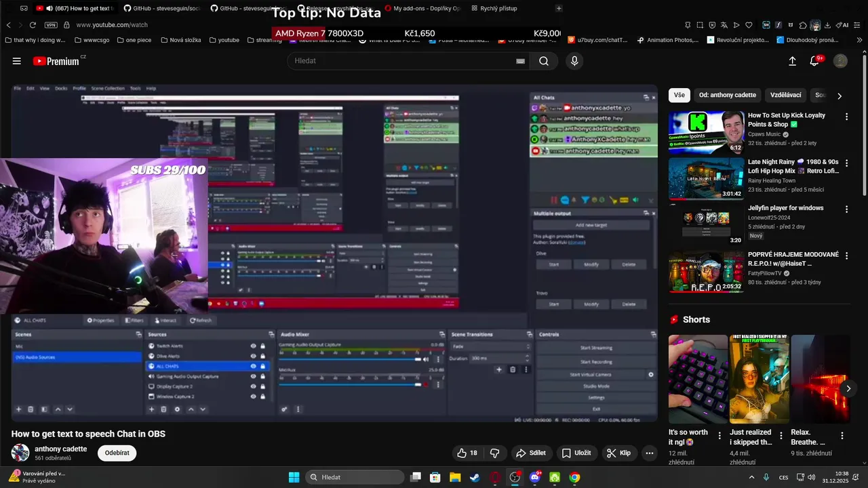
Task: Mute the tab using the speaker icon on YouTube tab
Action: click(50, 8)
